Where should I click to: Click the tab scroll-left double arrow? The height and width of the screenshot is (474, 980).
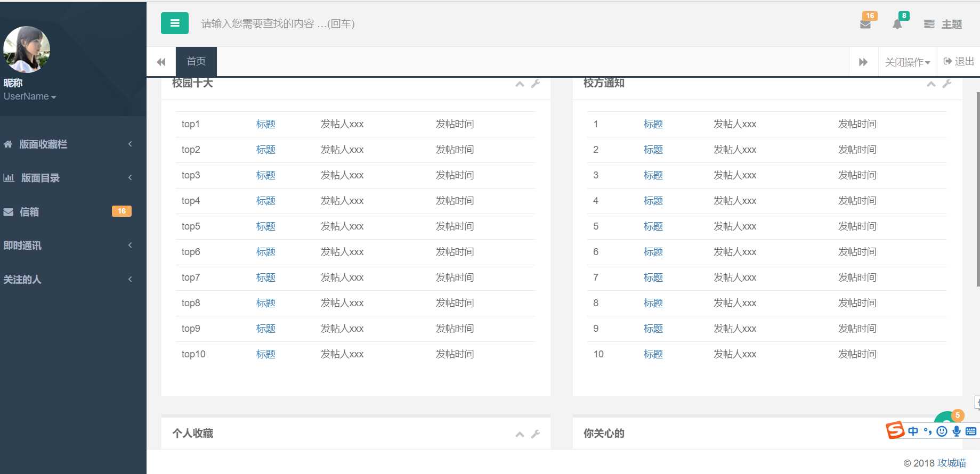point(161,62)
